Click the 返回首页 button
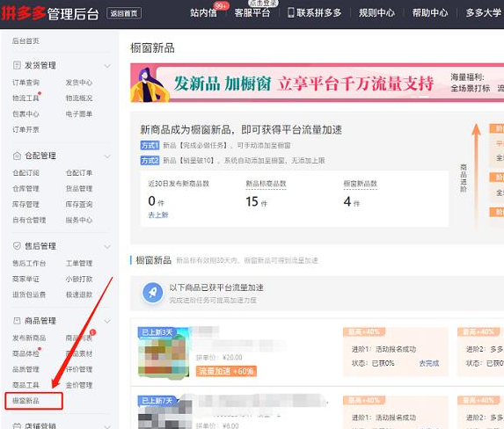Viewport: 504px width, 429px height. tap(124, 13)
